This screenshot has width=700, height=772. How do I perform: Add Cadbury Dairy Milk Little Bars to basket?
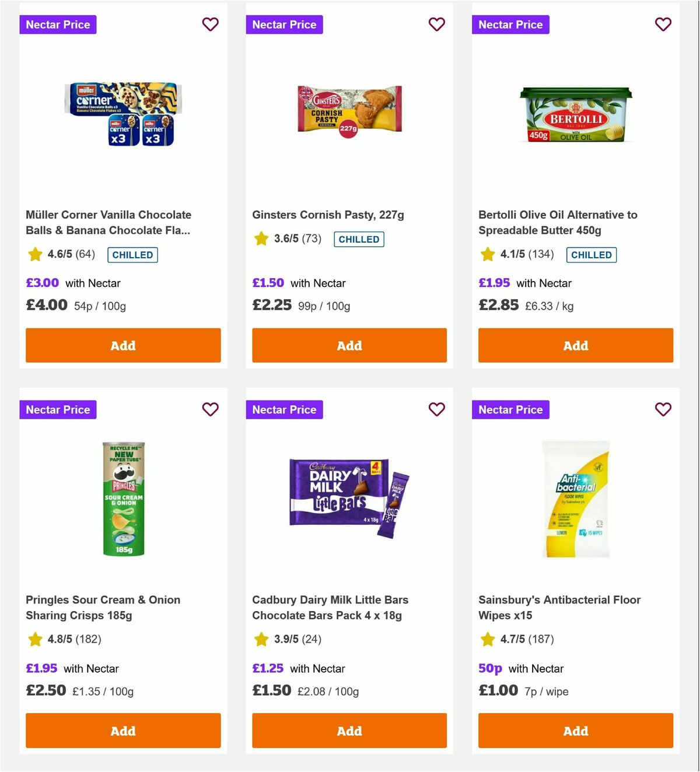click(x=349, y=731)
